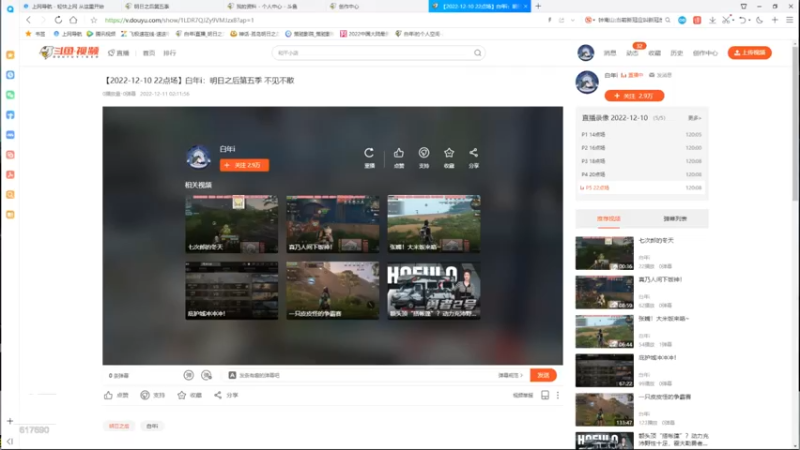The width and height of the screenshot is (800, 450).
Task: Open a new browser tab with the plus icon
Action: click(x=538, y=6)
